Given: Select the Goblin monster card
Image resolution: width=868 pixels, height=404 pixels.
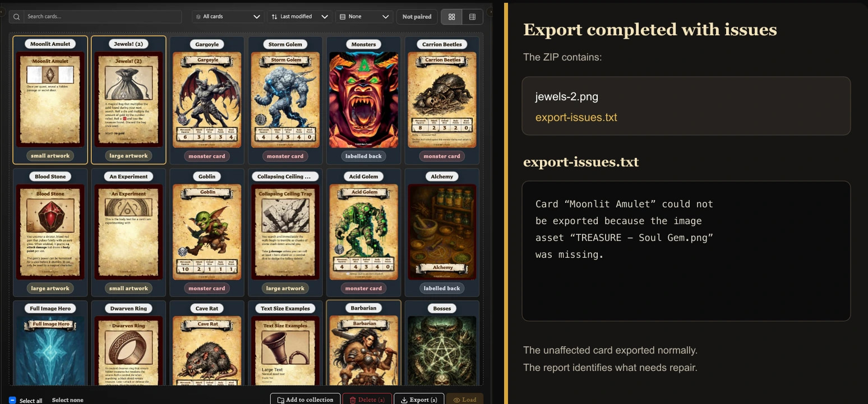Looking at the screenshot, I should (x=207, y=232).
